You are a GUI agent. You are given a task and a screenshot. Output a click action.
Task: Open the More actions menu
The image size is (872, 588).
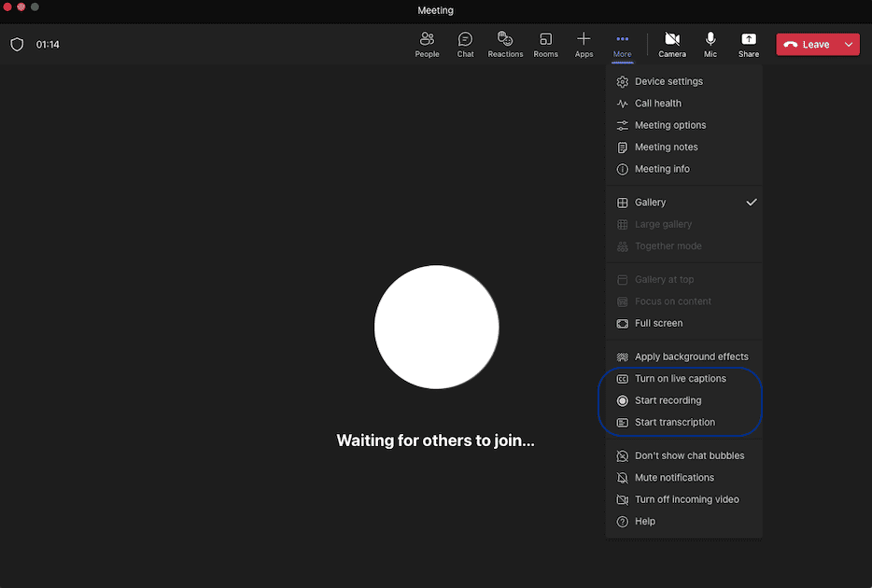622,44
